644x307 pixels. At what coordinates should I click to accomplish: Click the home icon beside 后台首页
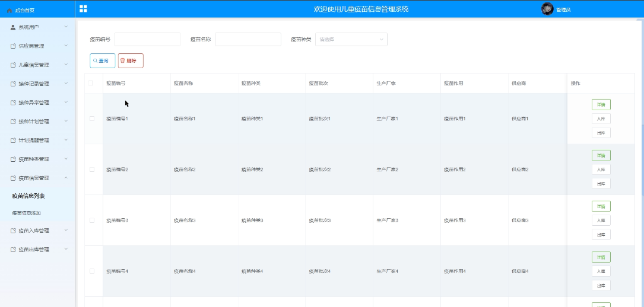click(9, 10)
